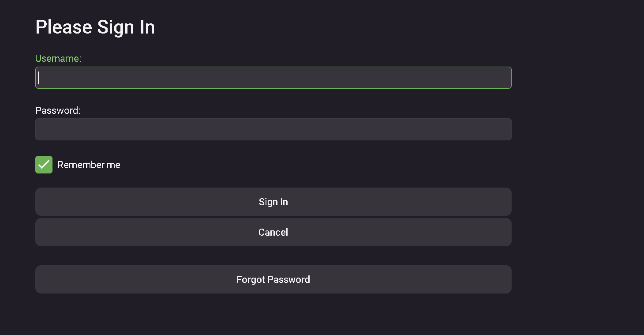Click the empty Username entry box
This screenshot has width=644, height=335.
pos(273,78)
